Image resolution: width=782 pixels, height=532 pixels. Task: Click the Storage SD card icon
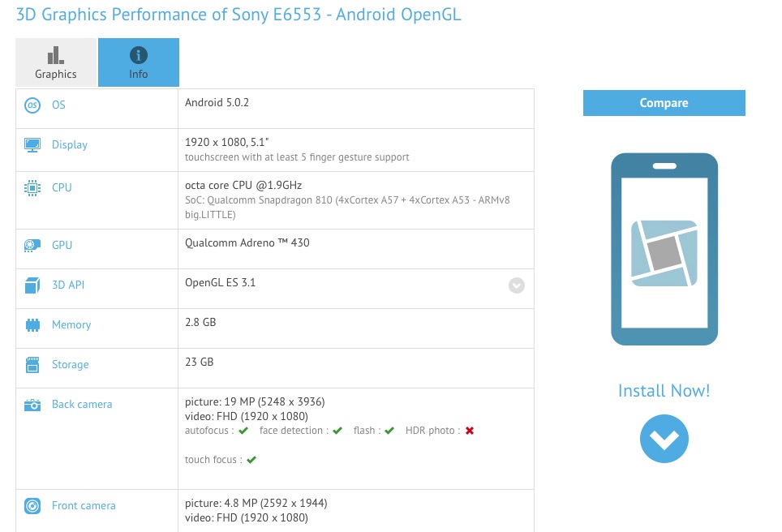[x=32, y=365]
